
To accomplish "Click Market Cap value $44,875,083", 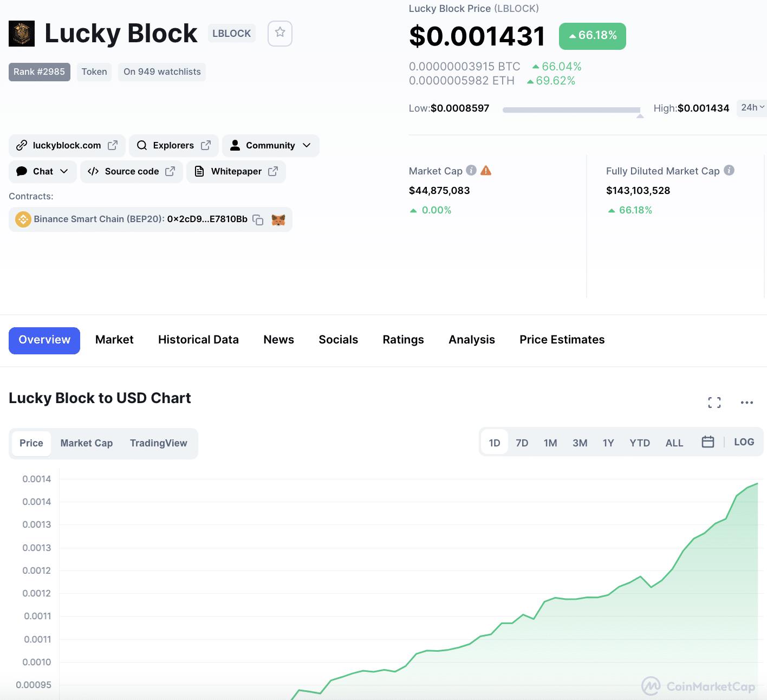I will (x=439, y=191).
